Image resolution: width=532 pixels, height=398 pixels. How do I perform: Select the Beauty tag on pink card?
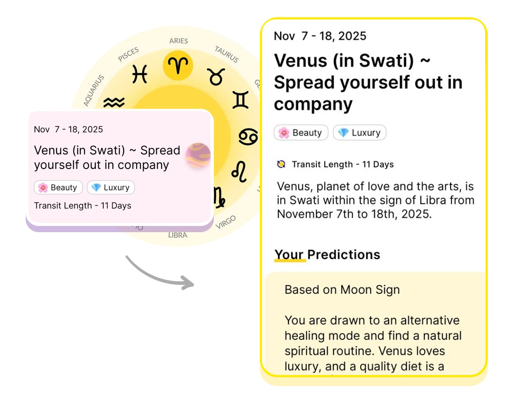click(x=58, y=188)
